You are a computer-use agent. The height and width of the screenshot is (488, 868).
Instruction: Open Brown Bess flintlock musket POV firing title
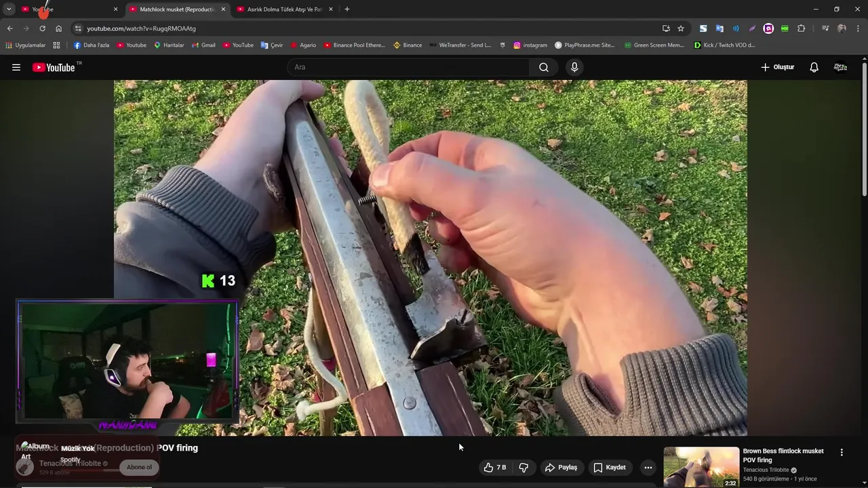(783, 455)
